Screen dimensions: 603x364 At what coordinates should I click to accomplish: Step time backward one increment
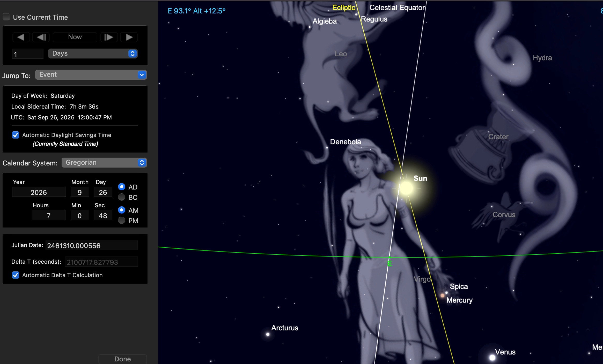[41, 37]
